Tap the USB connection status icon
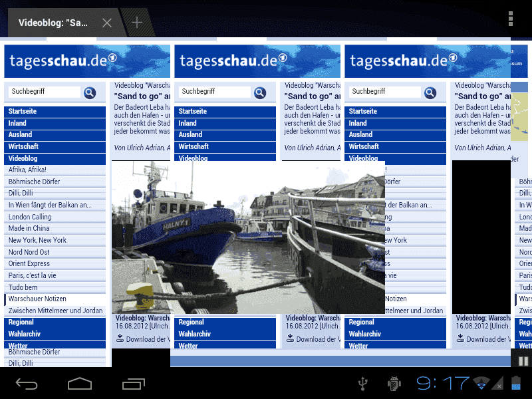 [362, 384]
